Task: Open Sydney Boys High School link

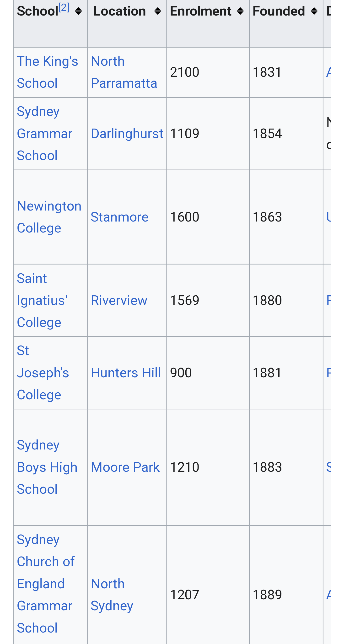Action: 47,467
